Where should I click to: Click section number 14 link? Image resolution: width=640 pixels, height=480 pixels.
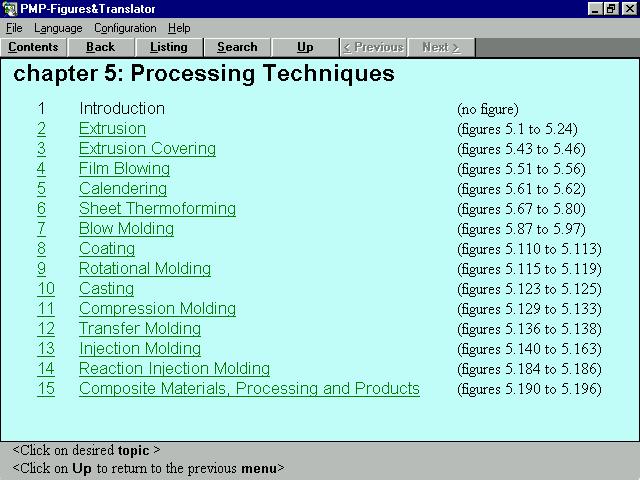pos(46,369)
